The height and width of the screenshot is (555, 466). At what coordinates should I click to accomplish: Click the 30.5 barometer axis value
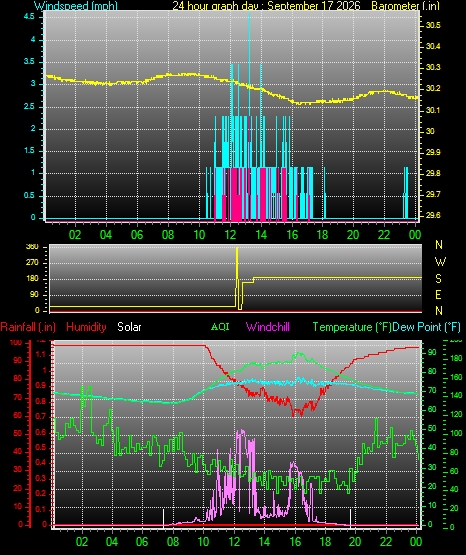click(x=433, y=25)
